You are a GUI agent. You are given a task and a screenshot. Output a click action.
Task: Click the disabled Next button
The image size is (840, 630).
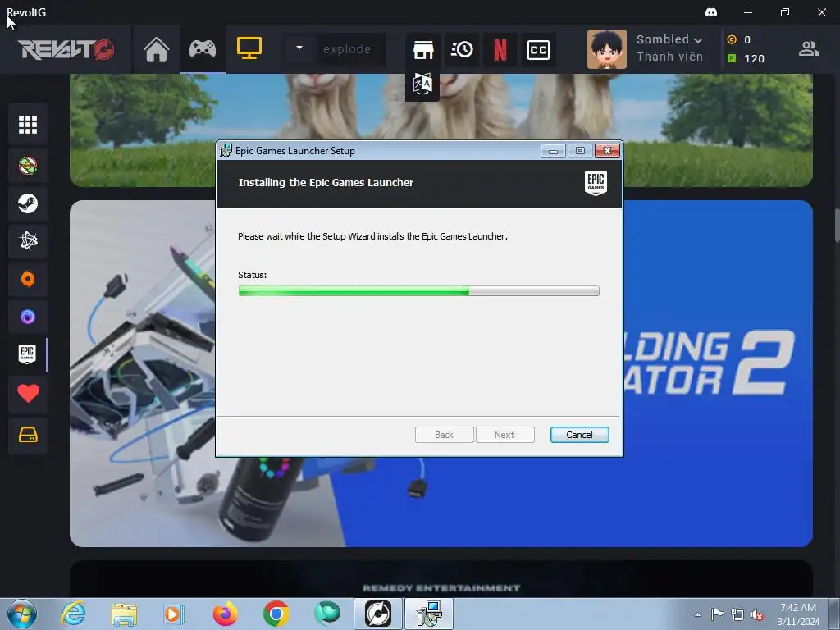pos(504,435)
